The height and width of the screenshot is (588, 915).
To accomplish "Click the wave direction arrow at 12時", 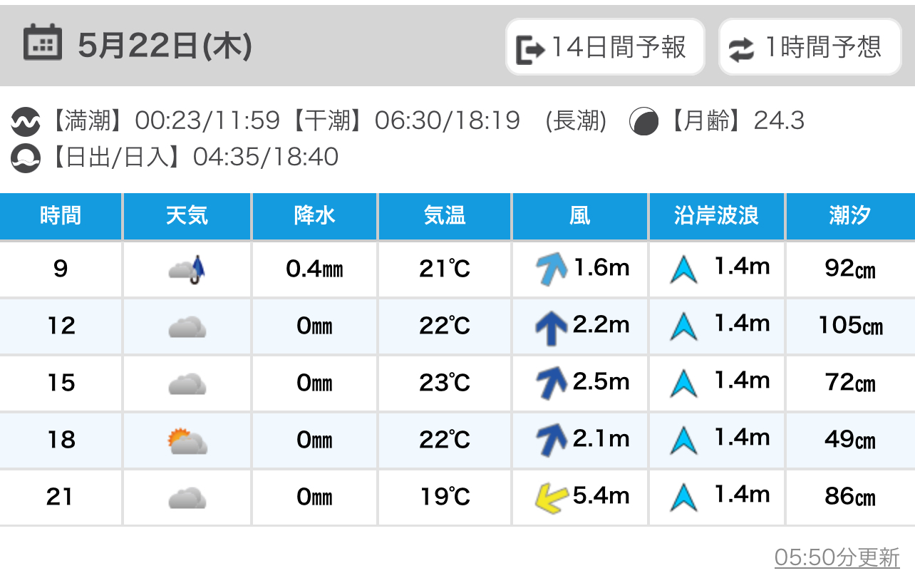I will click(x=683, y=326).
